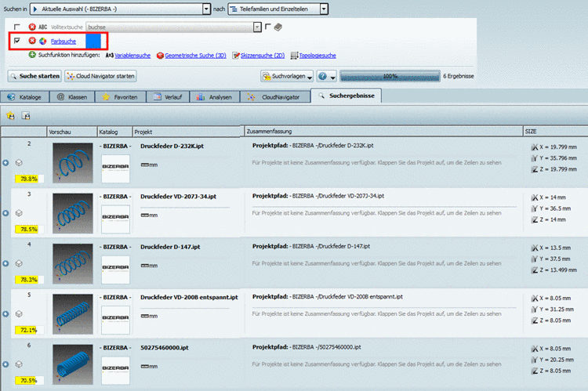Image resolution: width=588 pixels, height=391 pixels.
Task: Open the Suchvorlagen dropdown
Action: pyautogui.click(x=287, y=77)
